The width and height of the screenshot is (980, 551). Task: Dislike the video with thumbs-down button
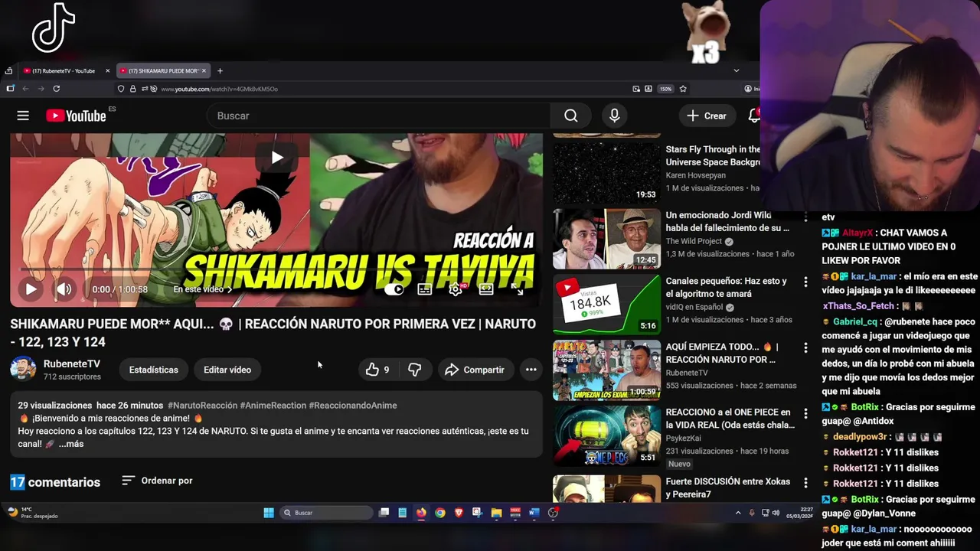pos(415,370)
